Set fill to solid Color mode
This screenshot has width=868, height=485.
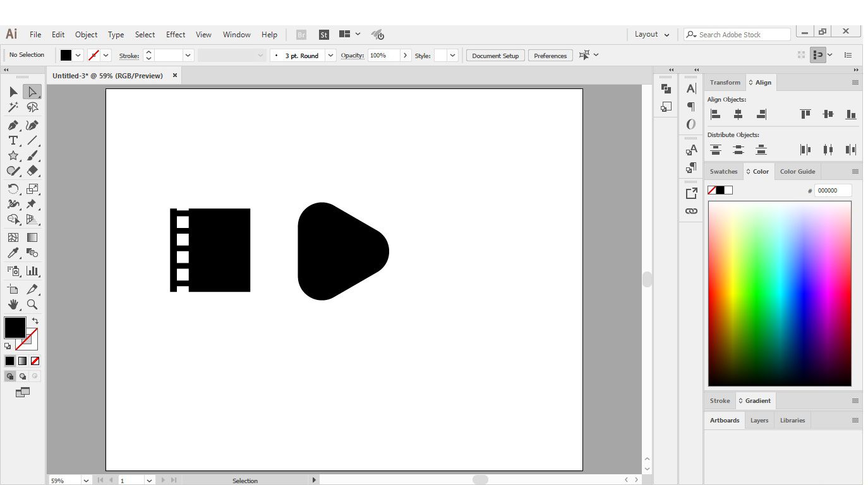[x=9, y=361]
